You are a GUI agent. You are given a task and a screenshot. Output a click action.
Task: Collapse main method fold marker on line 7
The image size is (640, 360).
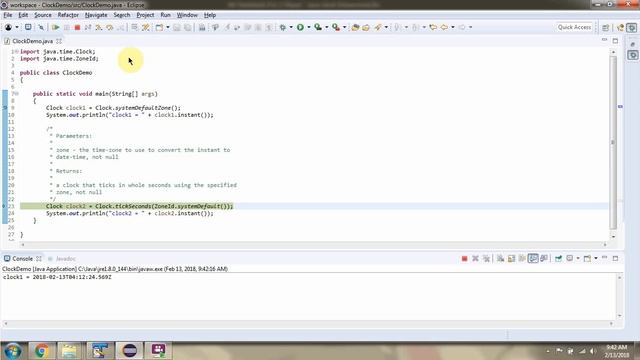click(x=17, y=94)
